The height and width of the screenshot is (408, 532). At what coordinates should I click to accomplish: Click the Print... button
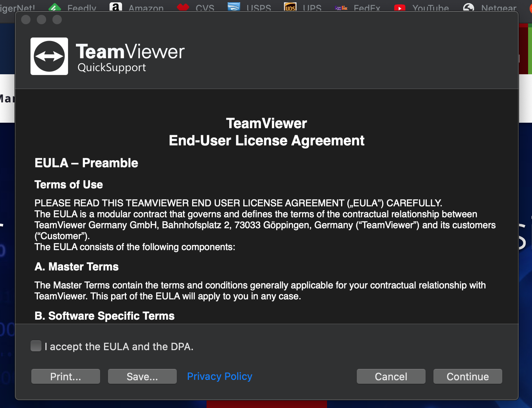click(66, 376)
